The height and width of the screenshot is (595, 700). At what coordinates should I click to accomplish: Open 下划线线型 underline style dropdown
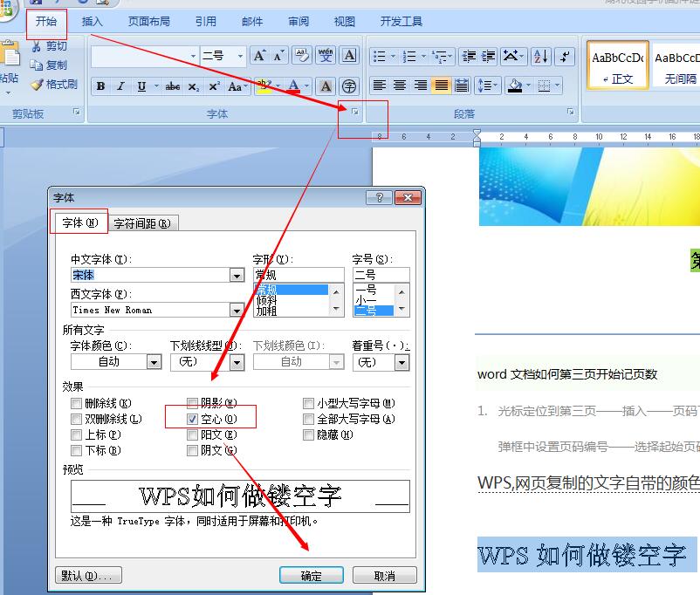click(x=237, y=362)
